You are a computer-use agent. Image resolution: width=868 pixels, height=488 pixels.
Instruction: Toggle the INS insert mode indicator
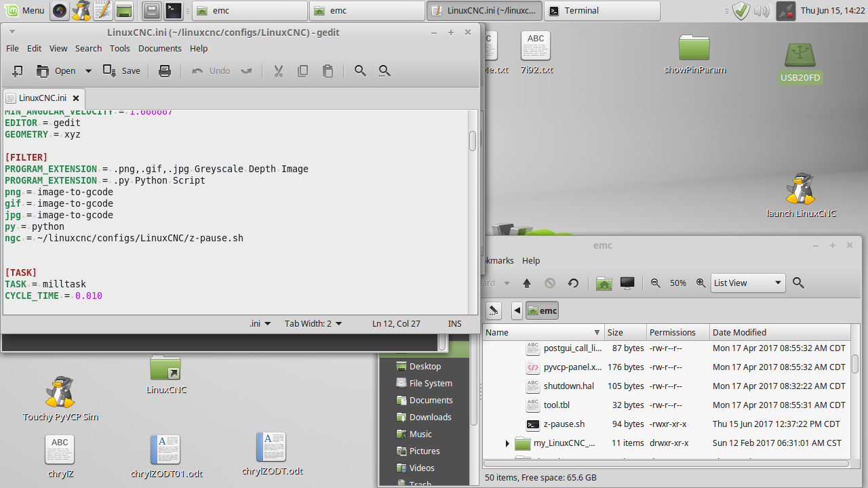coord(454,323)
